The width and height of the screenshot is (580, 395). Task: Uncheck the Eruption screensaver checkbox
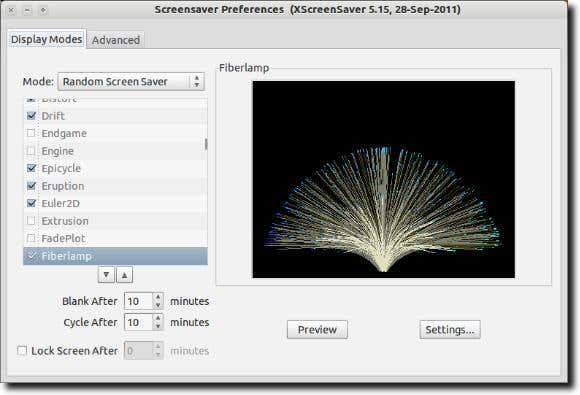click(31, 186)
